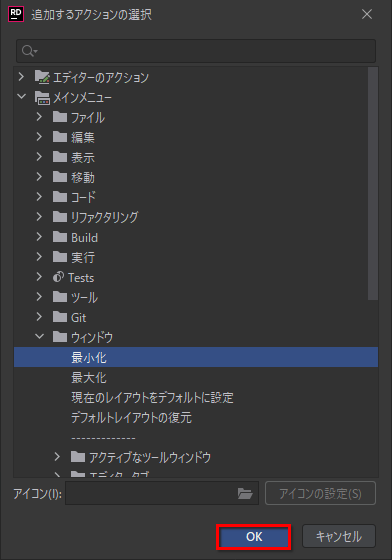The height and width of the screenshot is (560, 392).
Task: Click the 実行 folder icon
Action: click(60, 257)
